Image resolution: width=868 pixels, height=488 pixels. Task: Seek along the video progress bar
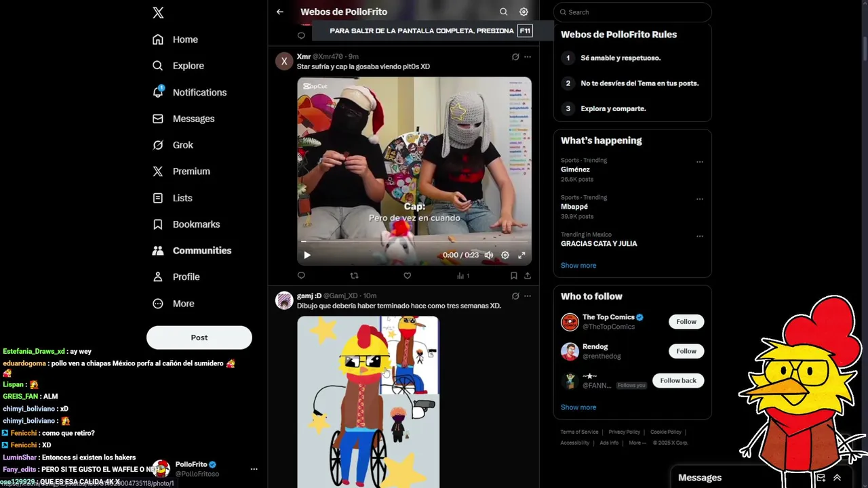tap(414, 241)
